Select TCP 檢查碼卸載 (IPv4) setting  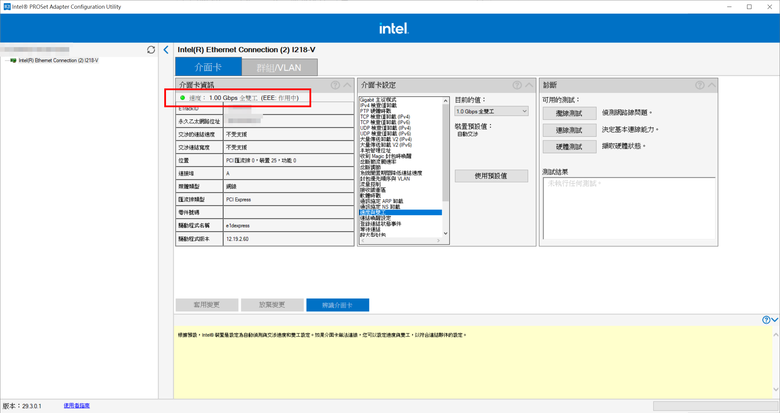(385, 116)
